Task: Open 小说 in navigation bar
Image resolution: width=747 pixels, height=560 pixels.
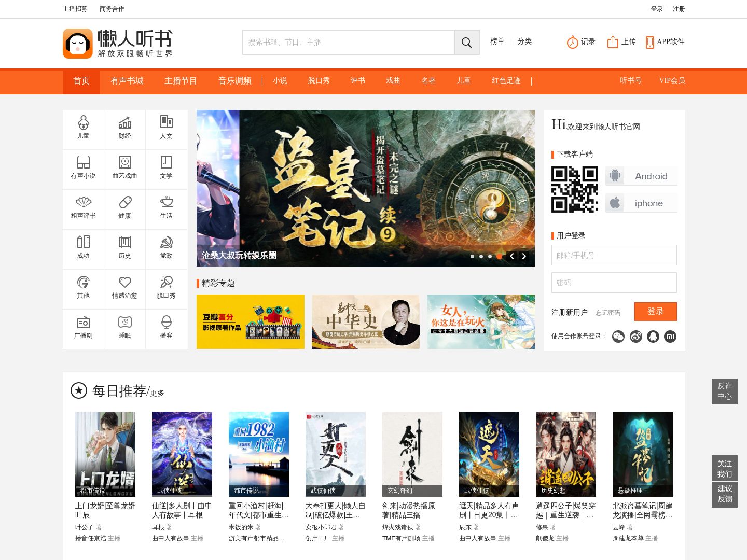Action: pyautogui.click(x=280, y=81)
